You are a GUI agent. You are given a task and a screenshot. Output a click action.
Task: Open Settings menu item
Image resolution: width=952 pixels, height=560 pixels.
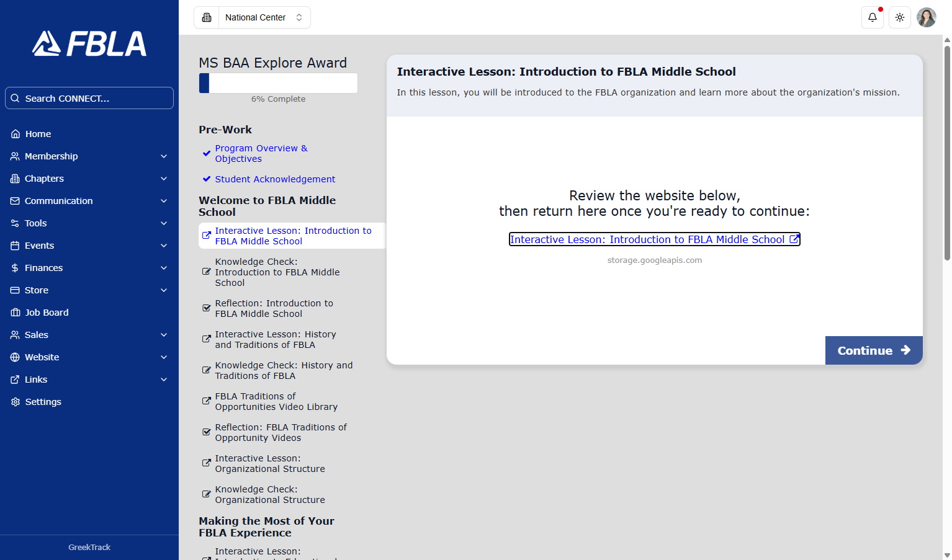(89, 402)
